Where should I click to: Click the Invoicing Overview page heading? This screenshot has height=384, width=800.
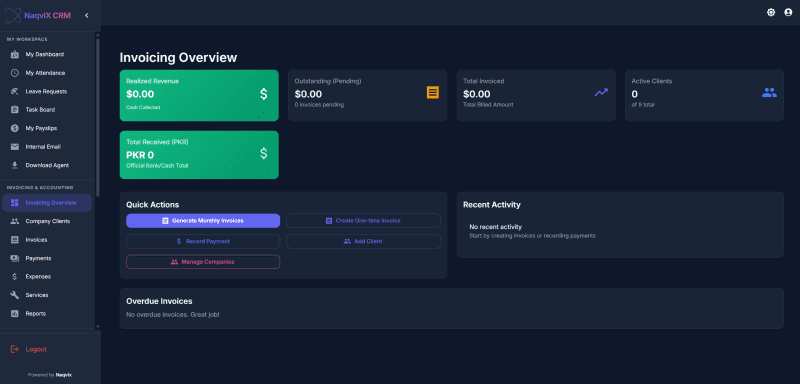178,58
